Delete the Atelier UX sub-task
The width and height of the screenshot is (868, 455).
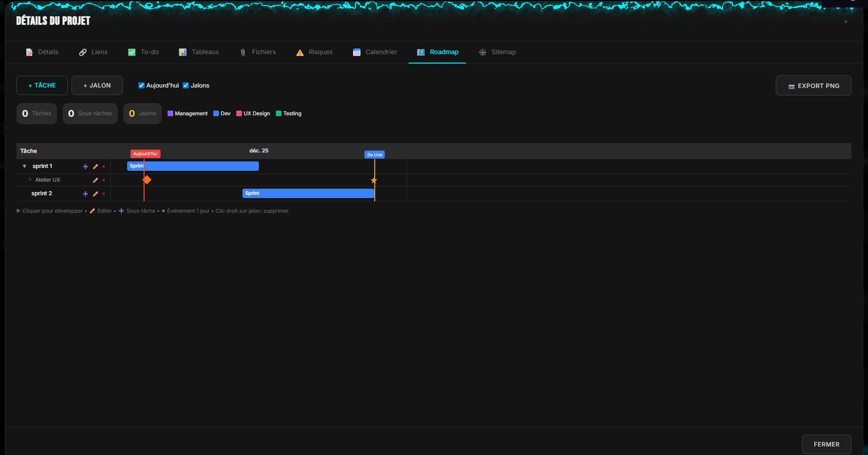pyautogui.click(x=104, y=180)
